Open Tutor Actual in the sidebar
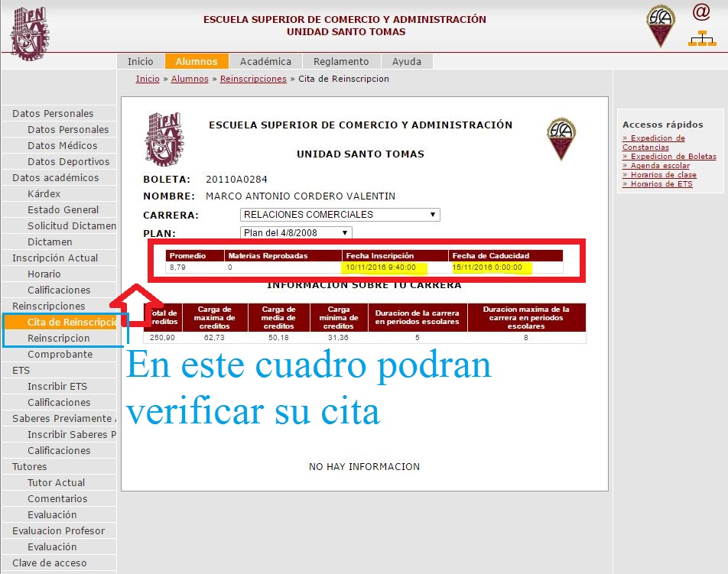Viewport: 728px width, 574px height. point(58,483)
